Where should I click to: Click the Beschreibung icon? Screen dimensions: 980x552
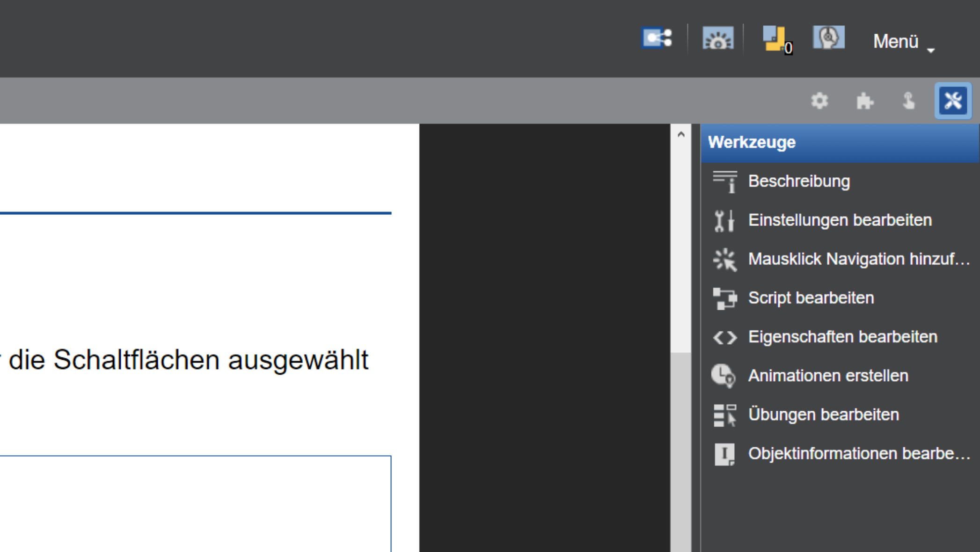pos(724,182)
